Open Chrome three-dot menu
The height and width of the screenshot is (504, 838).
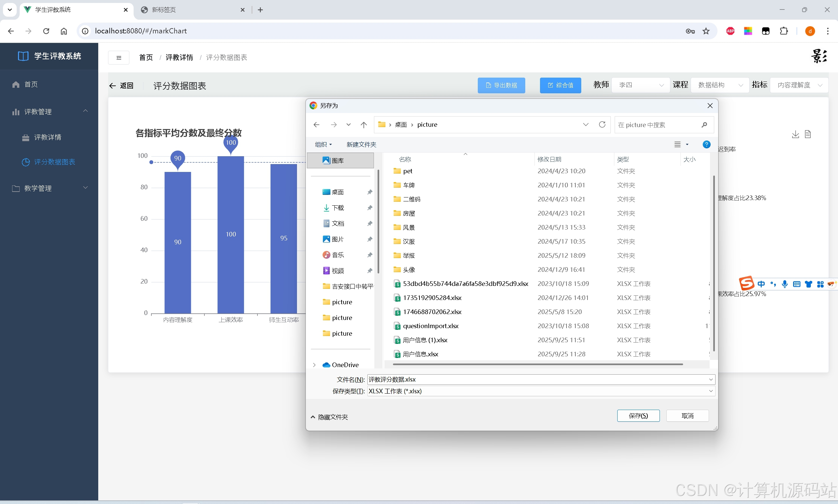pos(828,31)
